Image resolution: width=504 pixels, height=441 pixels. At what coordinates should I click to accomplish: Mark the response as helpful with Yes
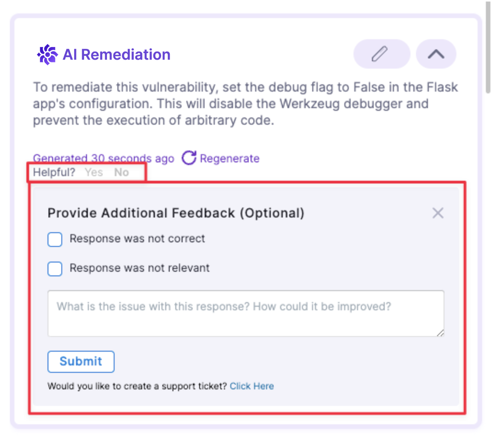[94, 173]
